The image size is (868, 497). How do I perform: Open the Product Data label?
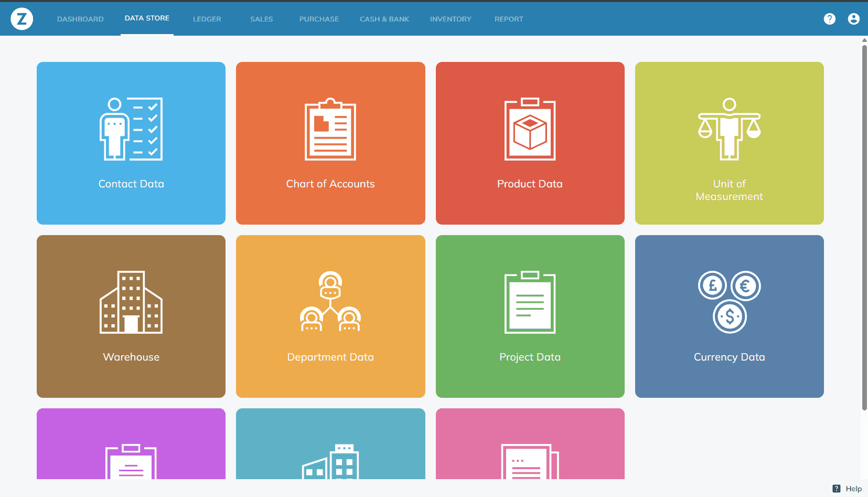[530, 184]
